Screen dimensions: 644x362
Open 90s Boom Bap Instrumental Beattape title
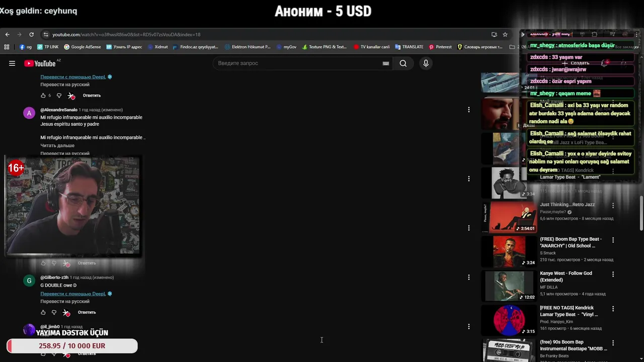pyautogui.click(x=574, y=345)
